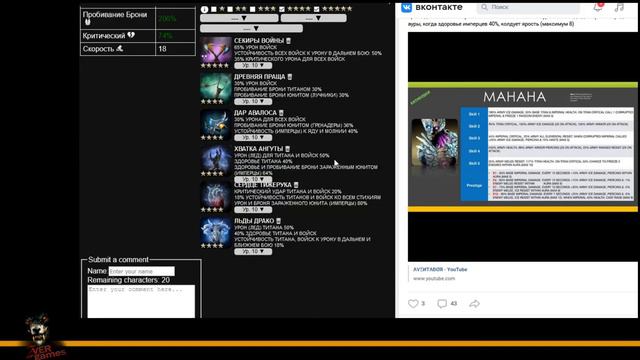Open level dropdown for Дар Авалоса

253,138
